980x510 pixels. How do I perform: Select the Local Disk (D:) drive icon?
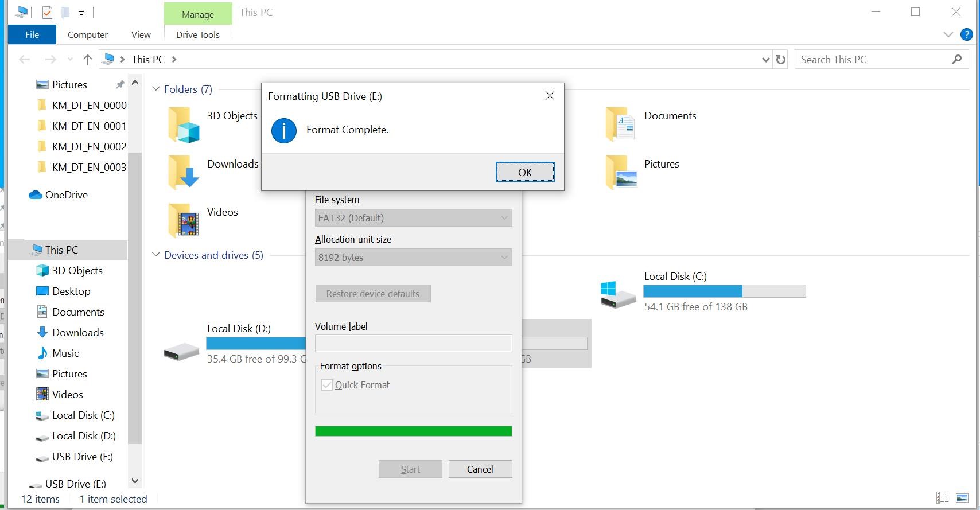point(181,352)
